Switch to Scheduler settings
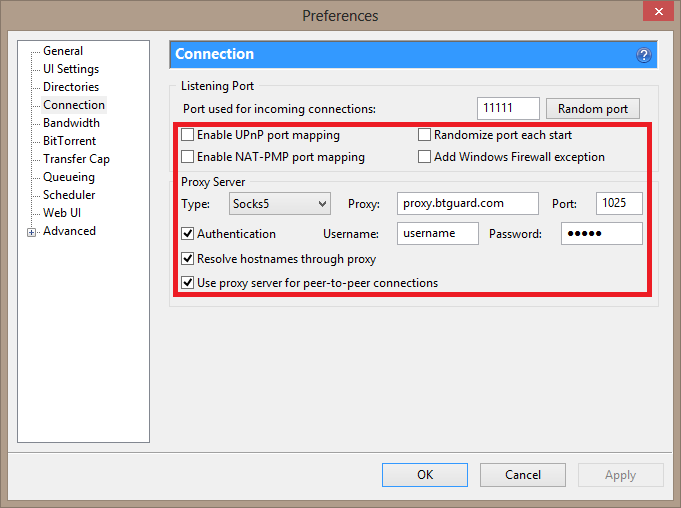This screenshot has height=508, width=681. click(x=69, y=195)
